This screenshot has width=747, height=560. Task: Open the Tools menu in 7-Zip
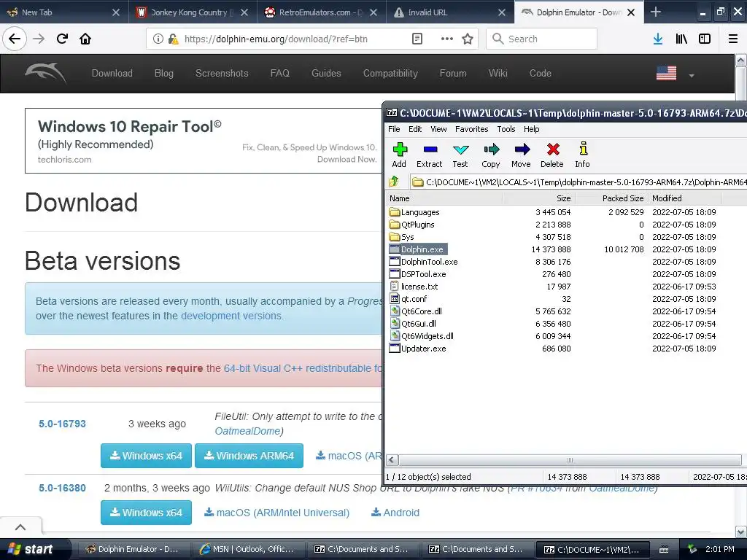tap(506, 129)
